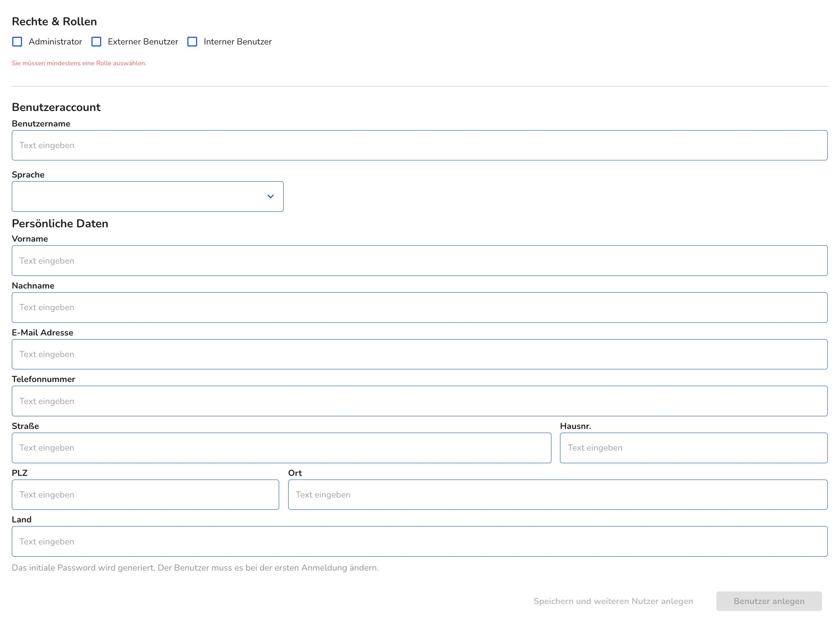Click the Straße input field
This screenshot has height=622, width=840.
tap(281, 448)
